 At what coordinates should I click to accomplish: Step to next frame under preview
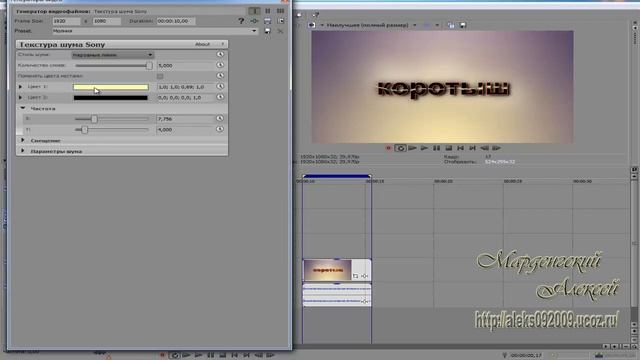pos(496,148)
